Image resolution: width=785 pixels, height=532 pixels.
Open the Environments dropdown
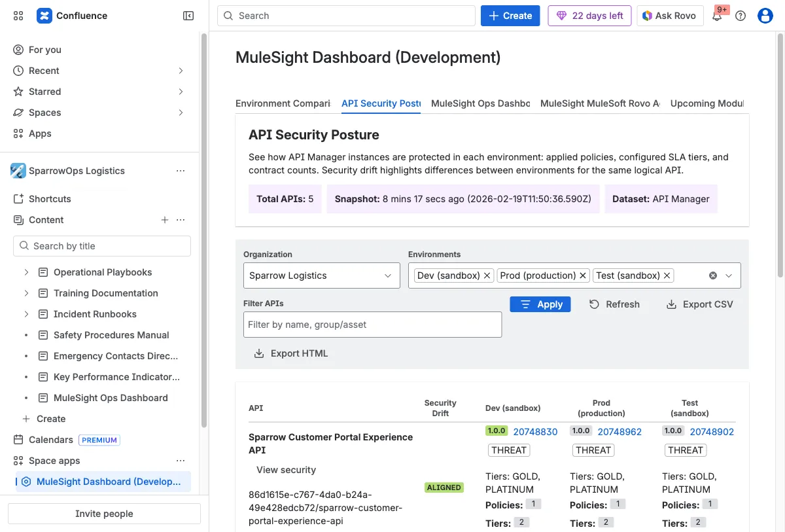729,275
